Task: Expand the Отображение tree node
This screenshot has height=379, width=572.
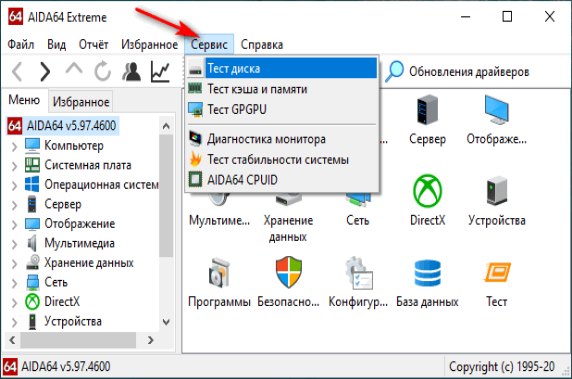Action: point(14,224)
